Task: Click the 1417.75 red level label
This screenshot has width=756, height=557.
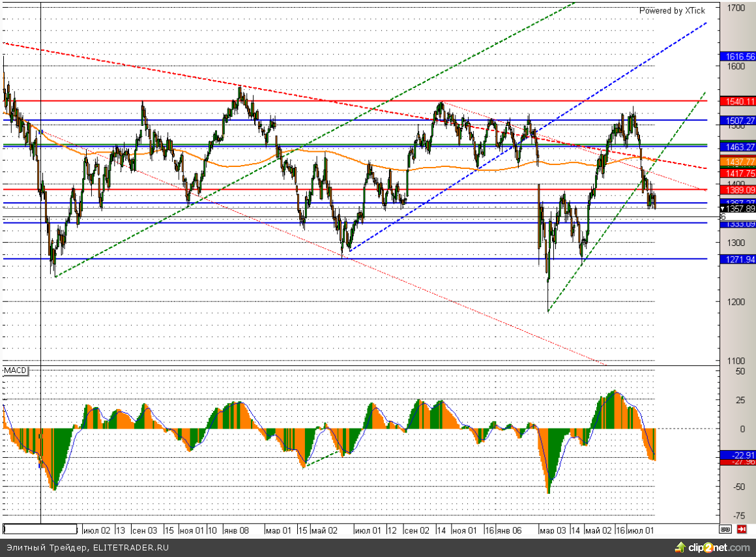Action: [x=738, y=173]
